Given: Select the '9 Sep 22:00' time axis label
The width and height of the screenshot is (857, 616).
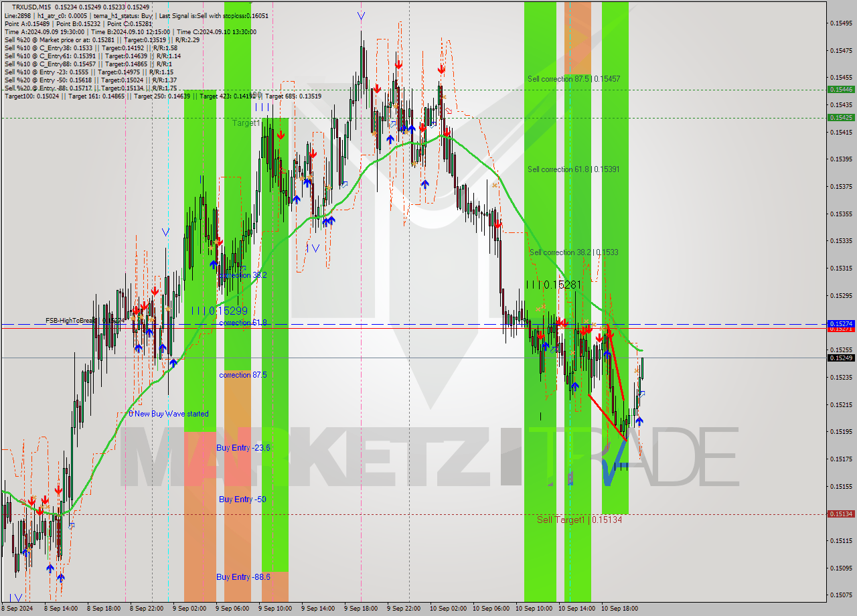Looking at the screenshot, I should (x=403, y=609).
